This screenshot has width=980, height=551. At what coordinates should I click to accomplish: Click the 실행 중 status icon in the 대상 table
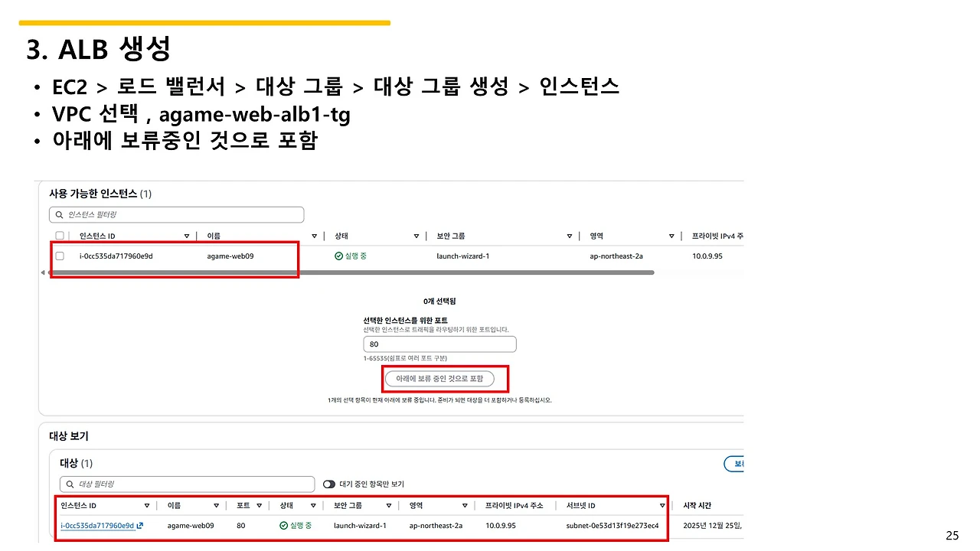pos(282,526)
